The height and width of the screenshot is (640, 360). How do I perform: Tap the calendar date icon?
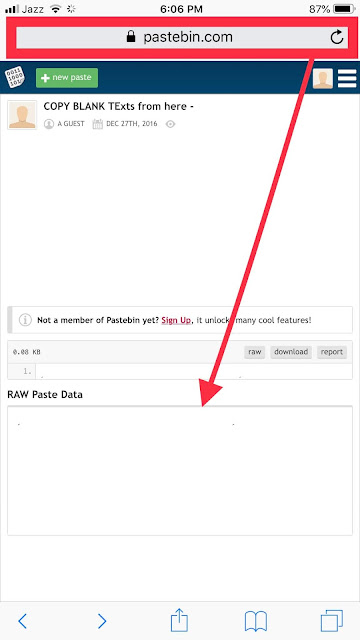click(98, 124)
